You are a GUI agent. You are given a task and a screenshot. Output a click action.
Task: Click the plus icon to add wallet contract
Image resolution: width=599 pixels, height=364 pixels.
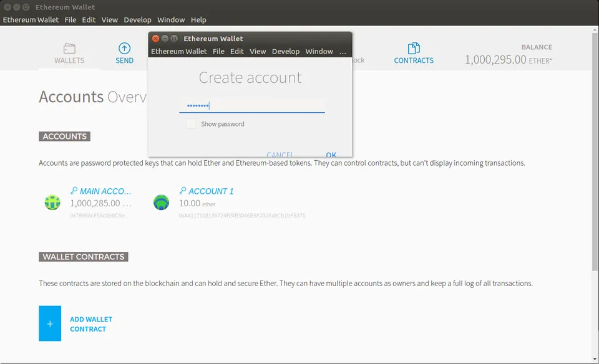coord(50,323)
